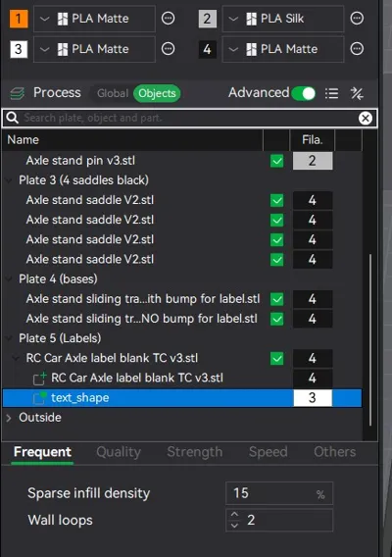Uncheck printable box for RC Car Axle label blank

pos(276,359)
